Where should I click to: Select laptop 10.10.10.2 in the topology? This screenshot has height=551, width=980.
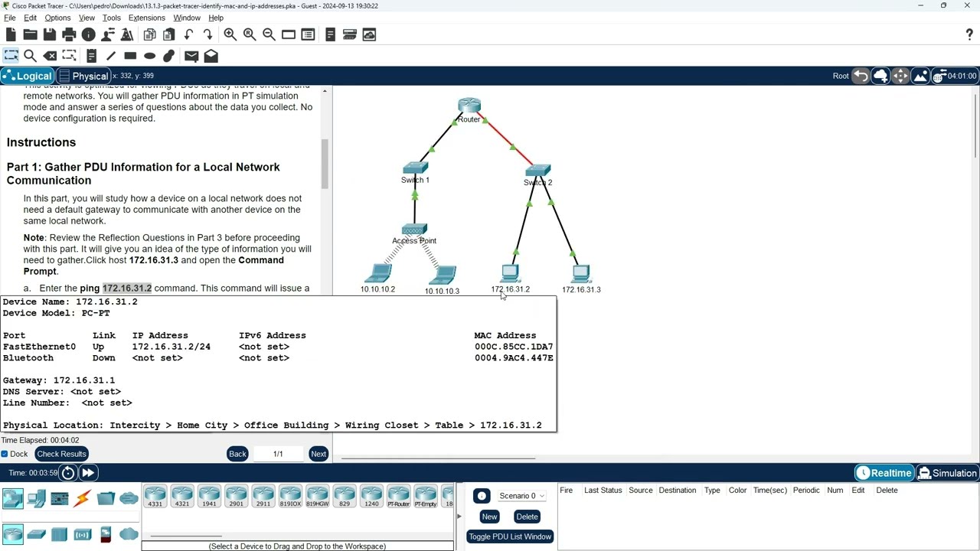[x=378, y=273]
